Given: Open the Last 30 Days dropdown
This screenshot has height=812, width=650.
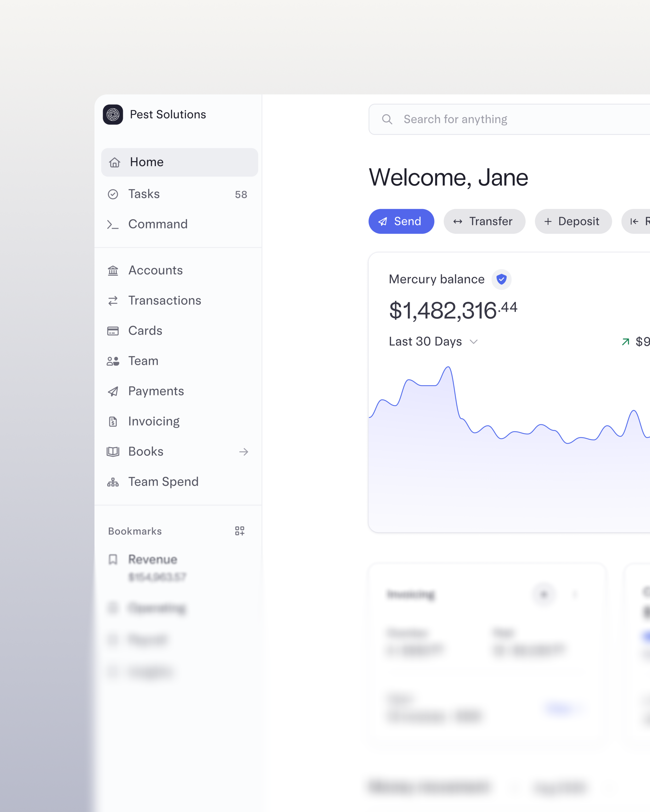Looking at the screenshot, I should click(433, 341).
